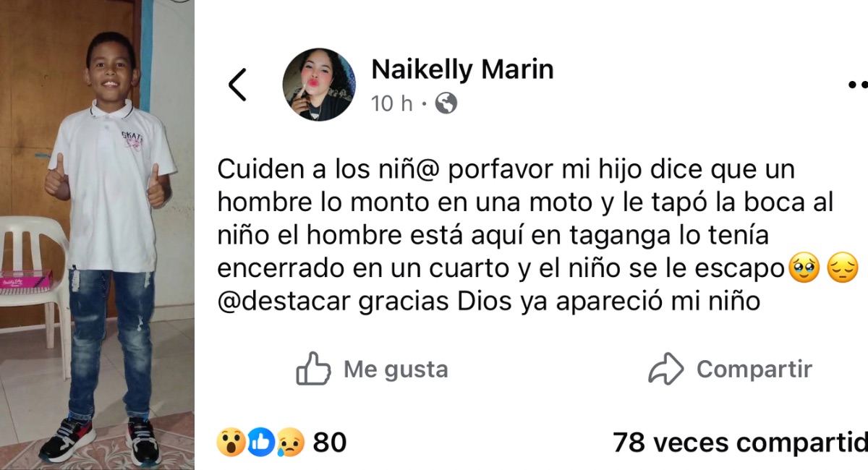Open the post's more options dots
Viewport: 868px width, 470px height.
click(858, 85)
